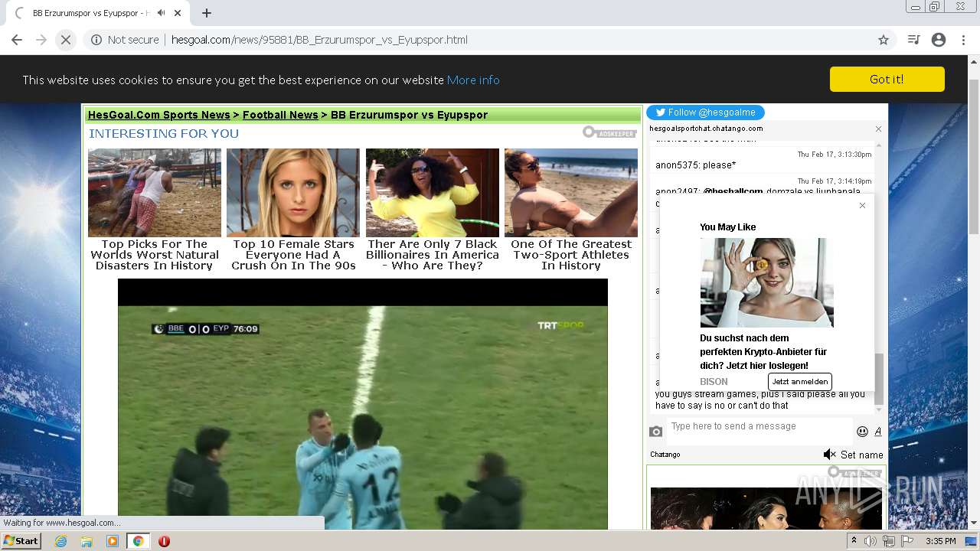Accept cookies with Got it! button

point(887,80)
